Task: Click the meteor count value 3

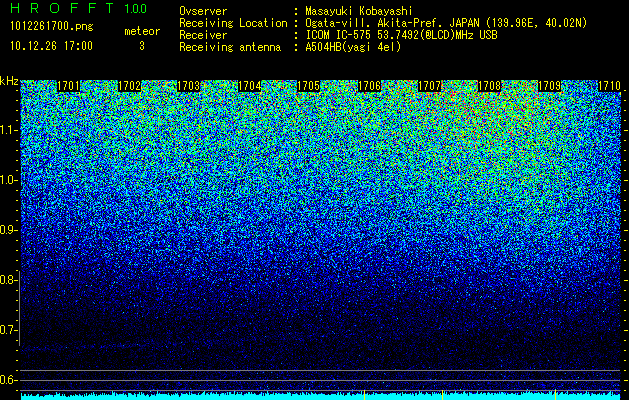Action: [x=142, y=46]
